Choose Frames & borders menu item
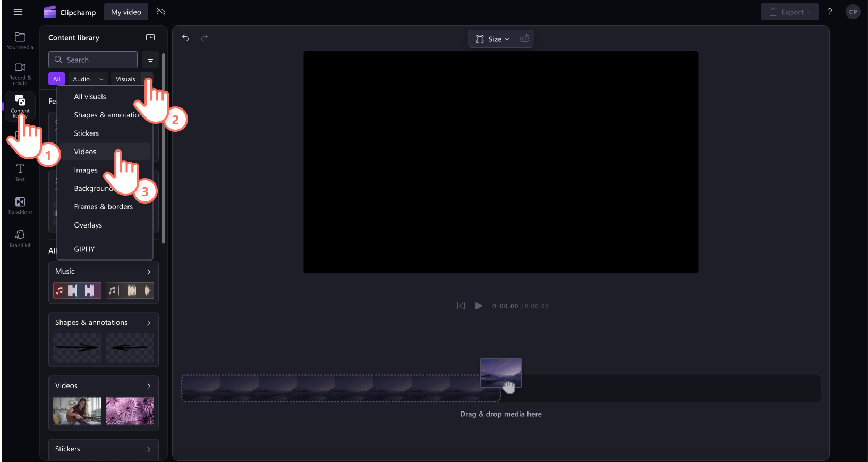This screenshot has height=462, width=868. [105, 207]
